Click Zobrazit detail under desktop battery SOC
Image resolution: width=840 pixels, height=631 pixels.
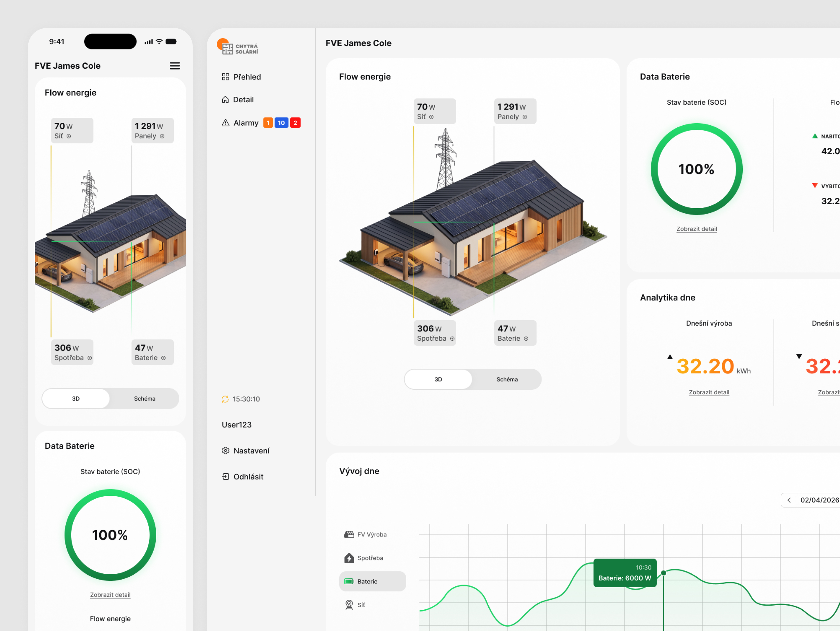[697, 229]
